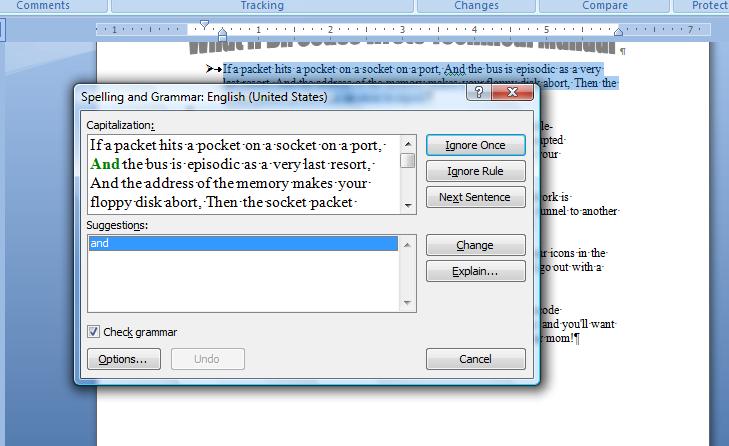Select the 'and' suggestion
The image size is (729, 446).
(243, 243)
